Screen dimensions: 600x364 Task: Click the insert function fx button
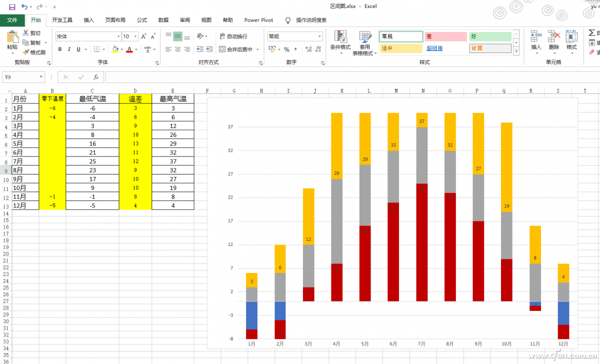pyautogui.click(x=96, y=77)
